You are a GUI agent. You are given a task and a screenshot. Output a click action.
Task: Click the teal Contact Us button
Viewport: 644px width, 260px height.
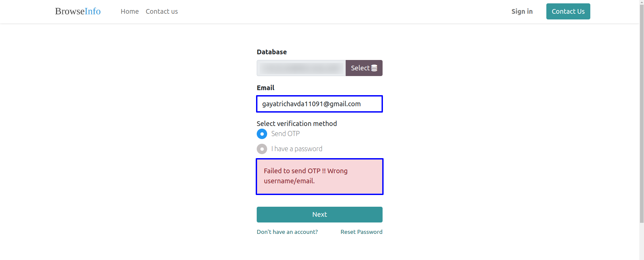(568, 11)
